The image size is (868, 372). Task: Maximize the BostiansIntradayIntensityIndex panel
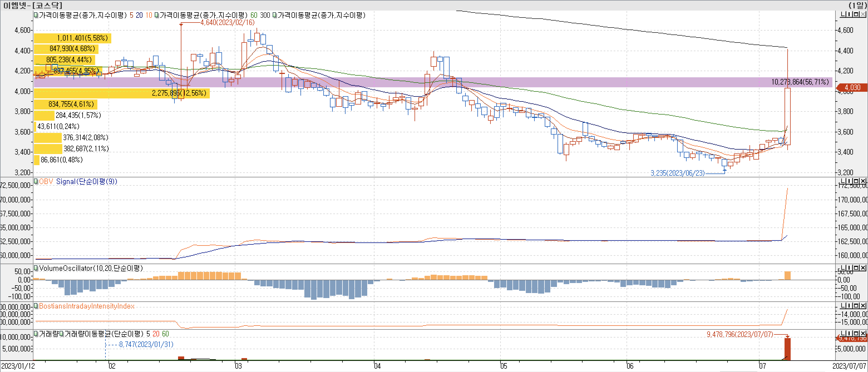856,305
